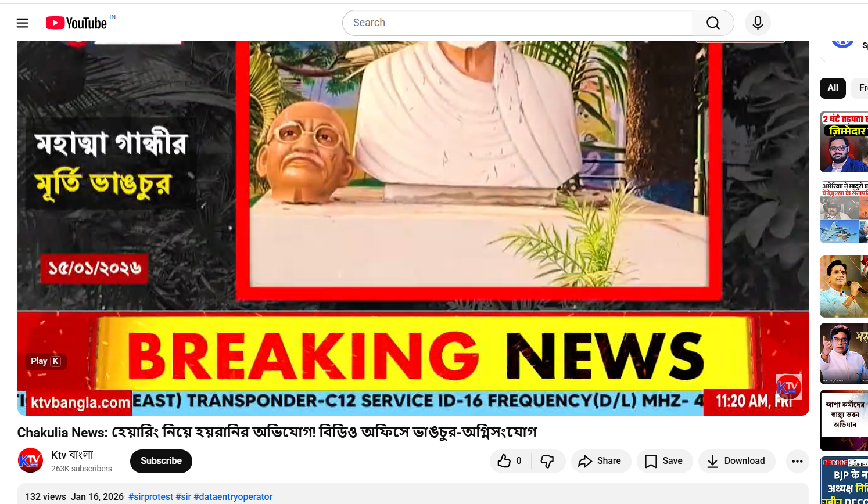Open the BJP DECODE suggested video thumbnail

844,480
